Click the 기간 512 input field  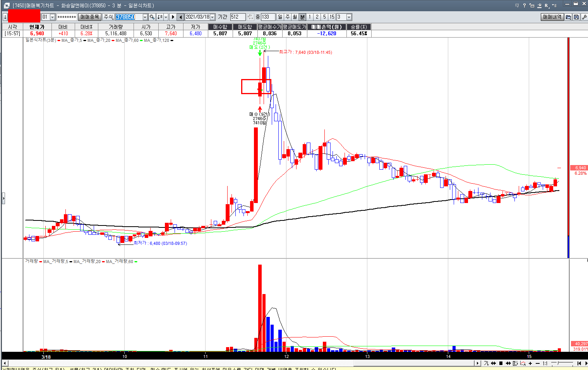coord(238,17)
